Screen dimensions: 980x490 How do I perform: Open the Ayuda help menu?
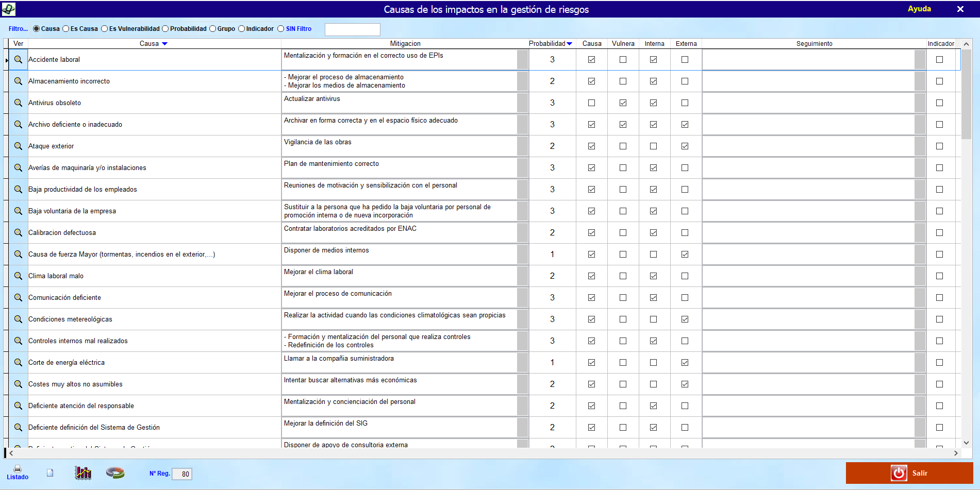(x=919, y=9)
